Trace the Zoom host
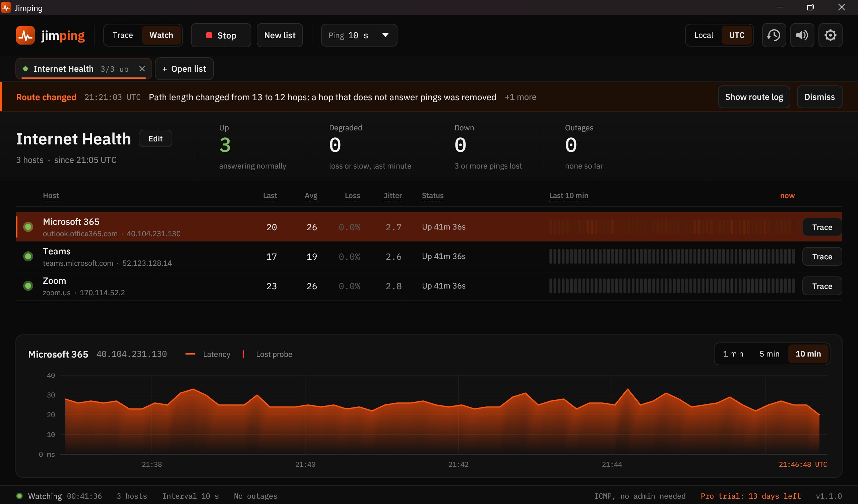The width and height of the screenshot is (858, 504). coord(822,286)
